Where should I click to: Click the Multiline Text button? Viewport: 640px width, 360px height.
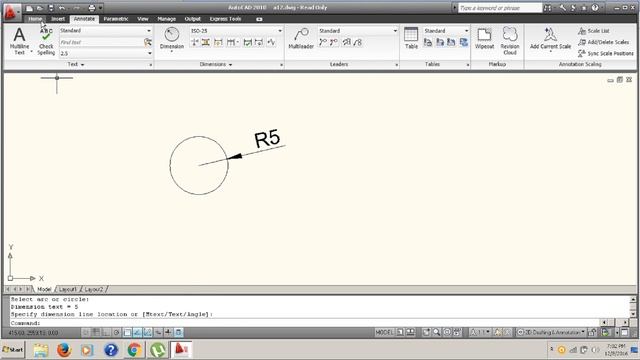click(19, 41)
